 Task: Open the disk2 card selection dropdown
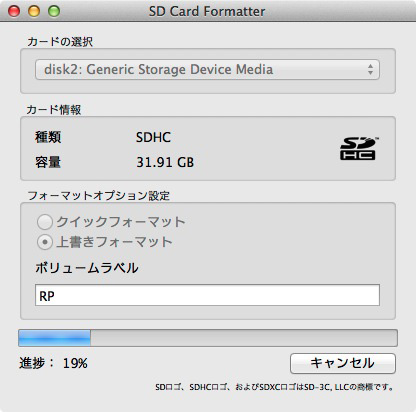207,70
